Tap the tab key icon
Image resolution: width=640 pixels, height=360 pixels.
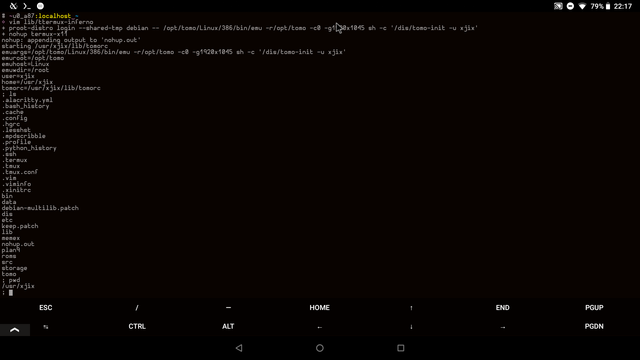click(46, 327)
